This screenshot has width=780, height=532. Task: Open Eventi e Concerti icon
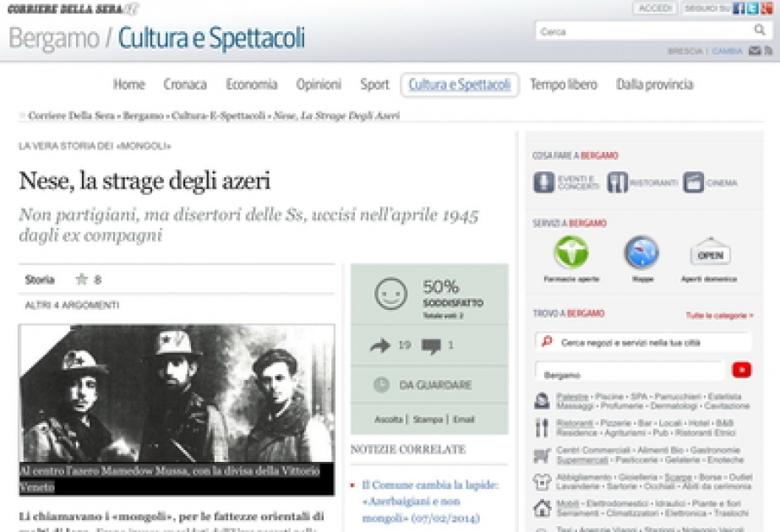coord(543,182)
